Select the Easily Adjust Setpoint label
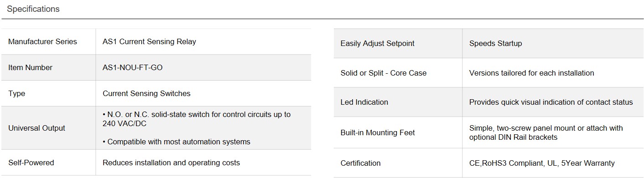 (377, 43)
